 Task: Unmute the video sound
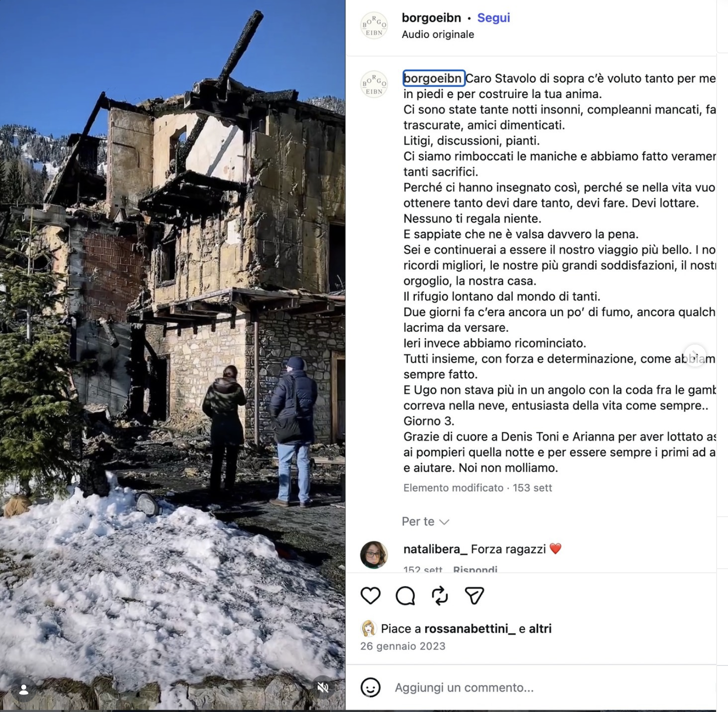pos(323,688)
